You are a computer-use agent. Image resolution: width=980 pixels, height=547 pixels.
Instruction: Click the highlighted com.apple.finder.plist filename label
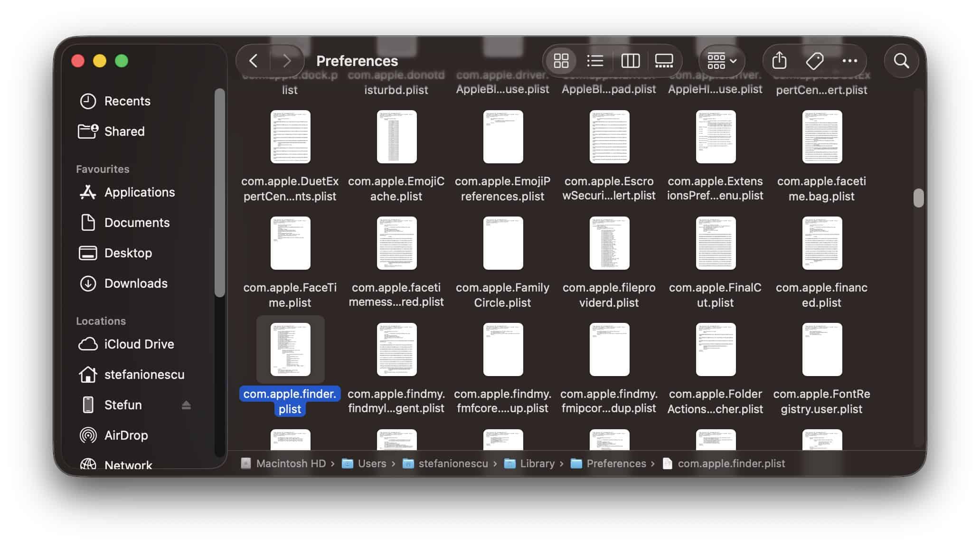click(290, 401)
